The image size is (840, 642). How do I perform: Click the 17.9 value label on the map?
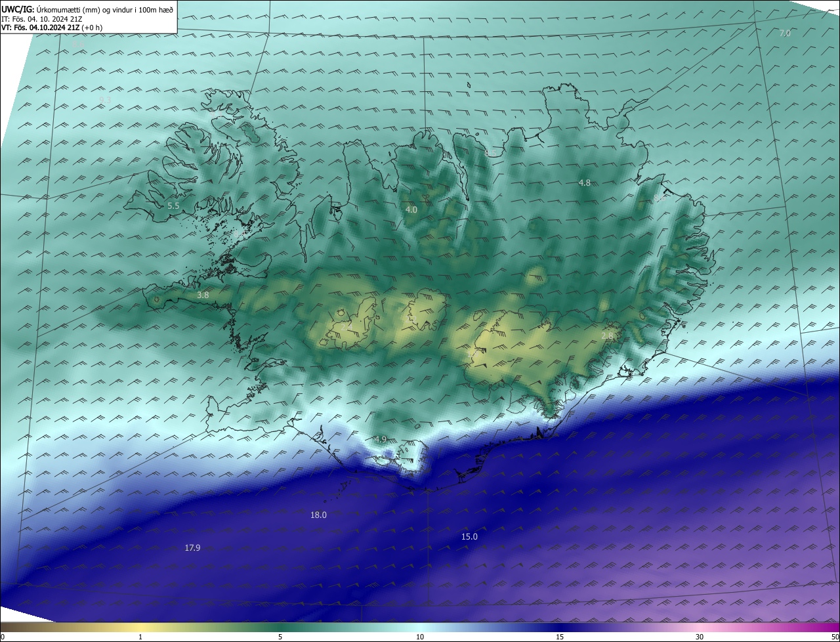pyautogui.click(x=192, y=547)
